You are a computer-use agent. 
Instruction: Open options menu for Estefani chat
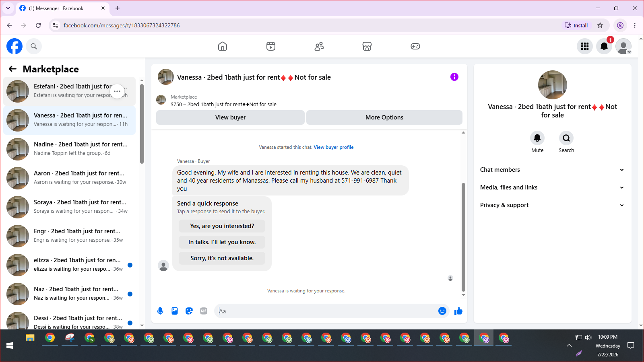pos(117,91)
